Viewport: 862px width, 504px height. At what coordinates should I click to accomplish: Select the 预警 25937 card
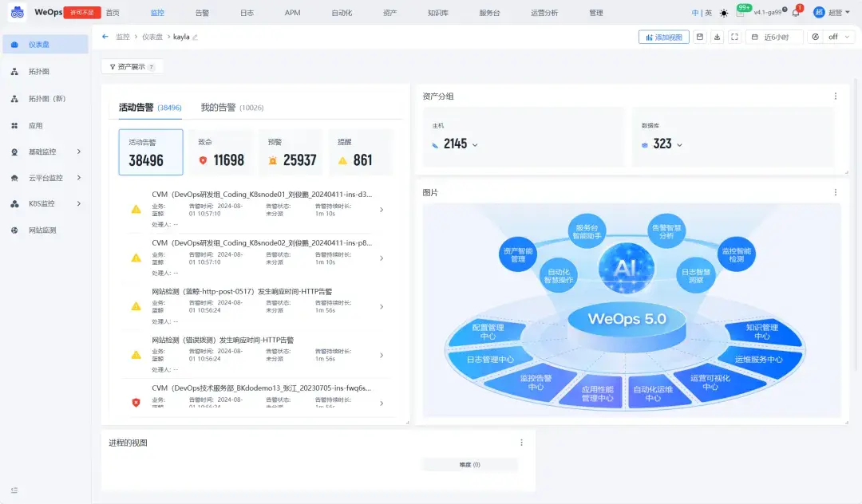(291, 152)
